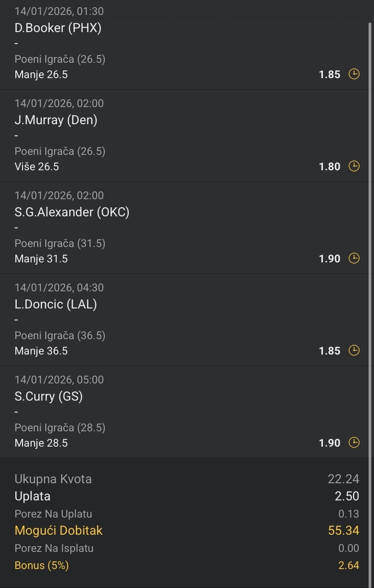Click the clock icon on D.Booker row
Screen dimensions: 374x588
tap(354, 74)
